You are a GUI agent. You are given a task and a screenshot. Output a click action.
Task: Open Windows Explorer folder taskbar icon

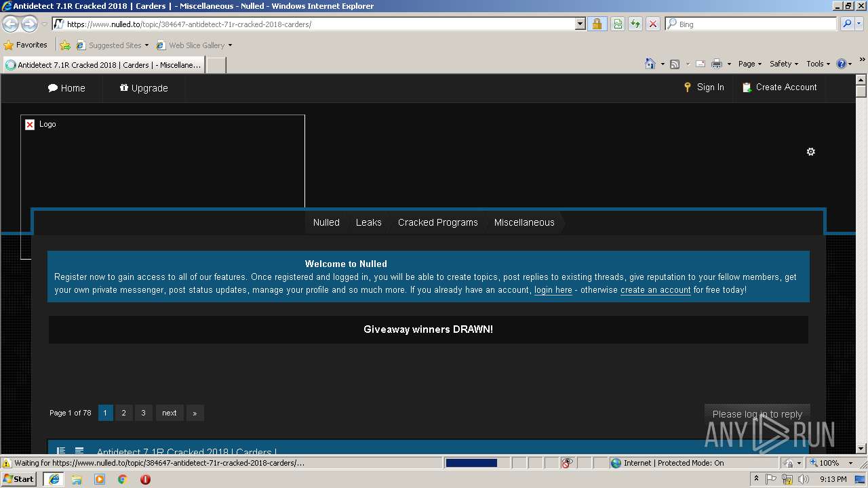77,479
